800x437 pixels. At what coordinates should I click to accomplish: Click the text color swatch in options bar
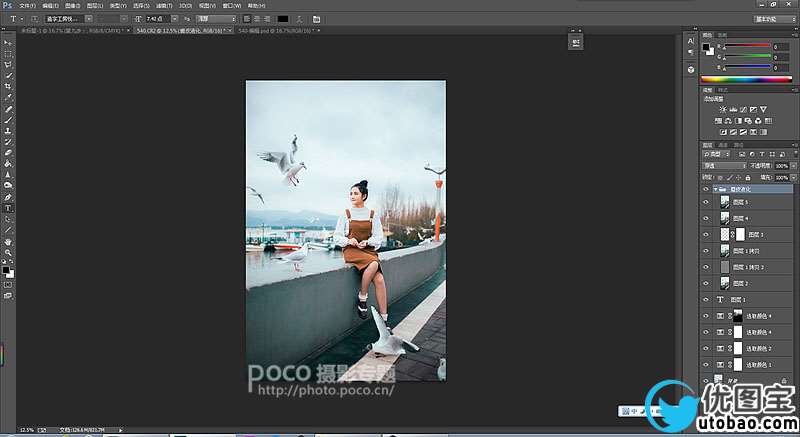coord(283,19)
